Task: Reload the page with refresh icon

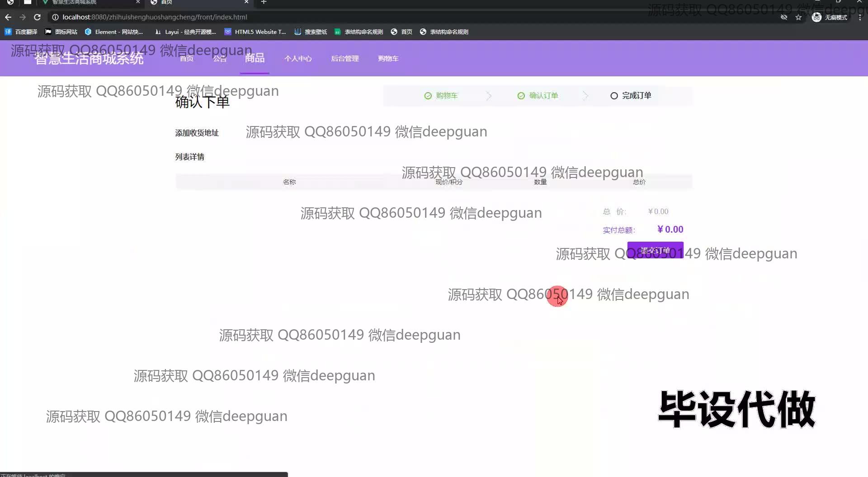Action: (38, 17)
